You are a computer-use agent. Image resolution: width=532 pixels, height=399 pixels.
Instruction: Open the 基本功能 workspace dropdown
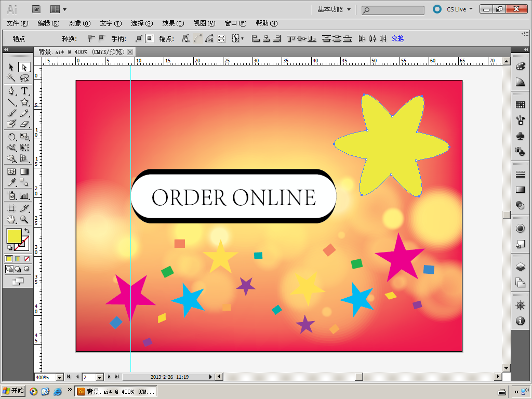click(x=334, y=9)
